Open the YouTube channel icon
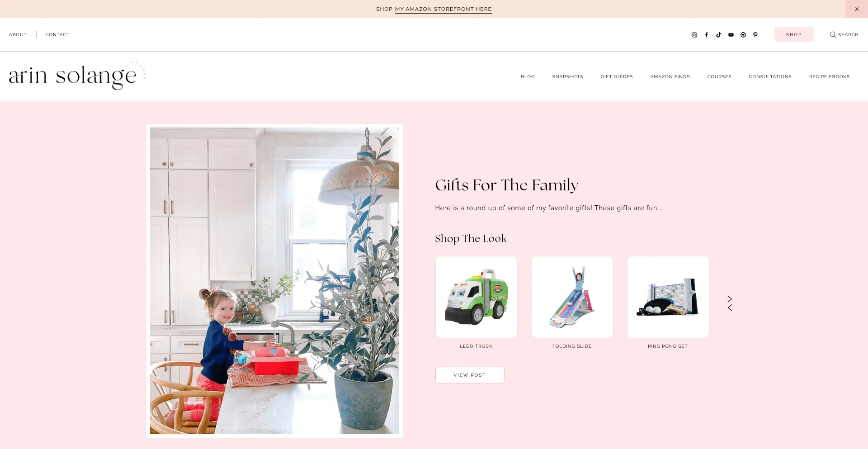 point(731,35)
